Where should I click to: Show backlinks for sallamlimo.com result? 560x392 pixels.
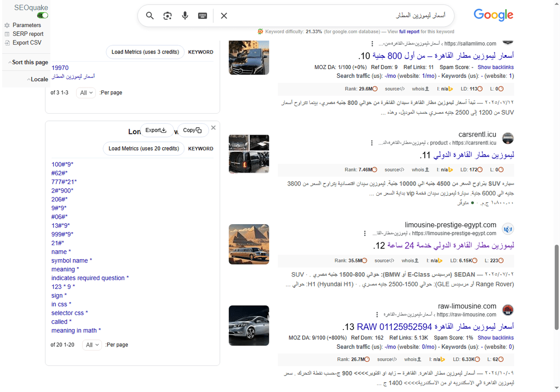(x=496, y=67)
